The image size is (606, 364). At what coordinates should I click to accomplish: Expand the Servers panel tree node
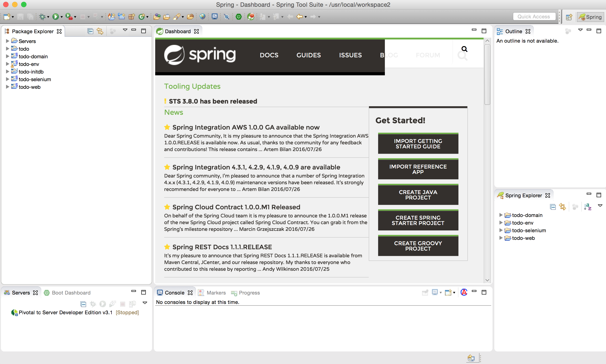[x=7, y=41]
